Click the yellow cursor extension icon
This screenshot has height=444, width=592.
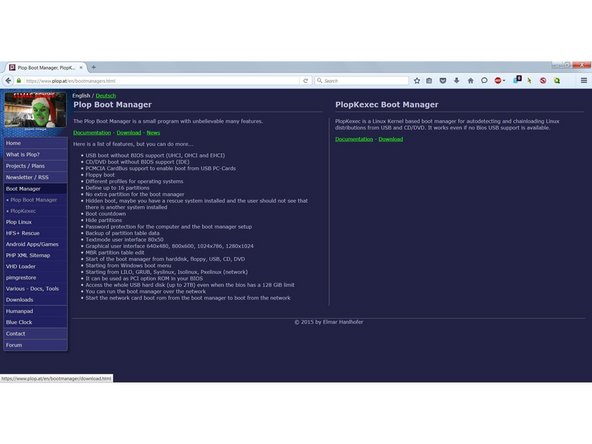529,80
